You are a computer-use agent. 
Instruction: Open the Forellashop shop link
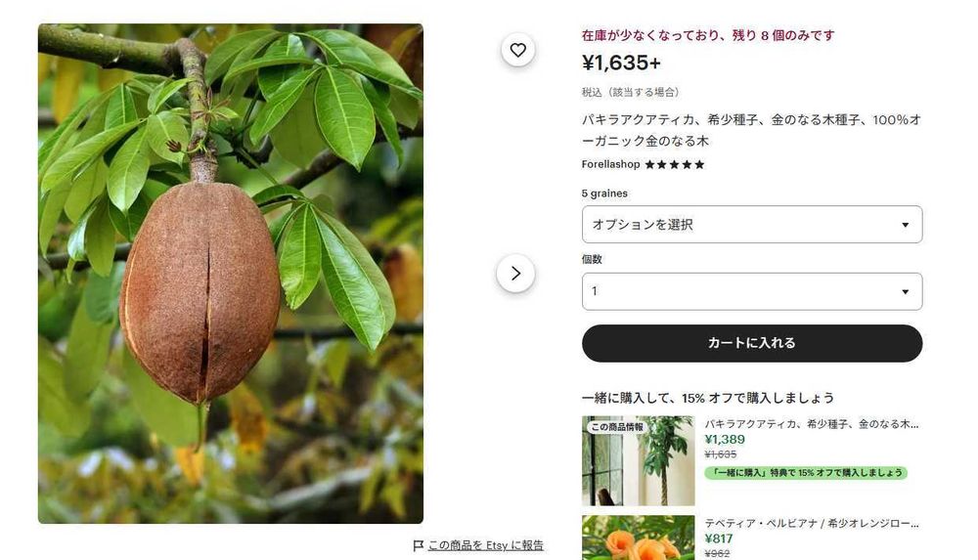pyautogui.click(x=610, y=164)
